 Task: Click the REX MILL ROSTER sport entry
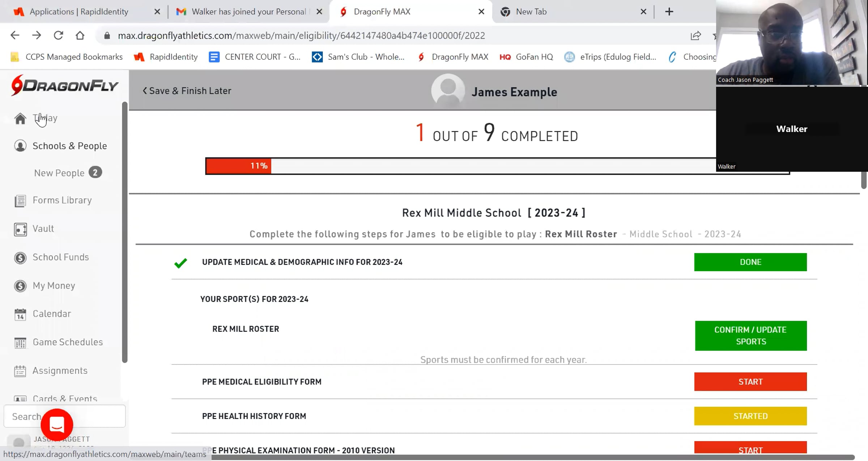pyautogui.click(x=246, y=329)
